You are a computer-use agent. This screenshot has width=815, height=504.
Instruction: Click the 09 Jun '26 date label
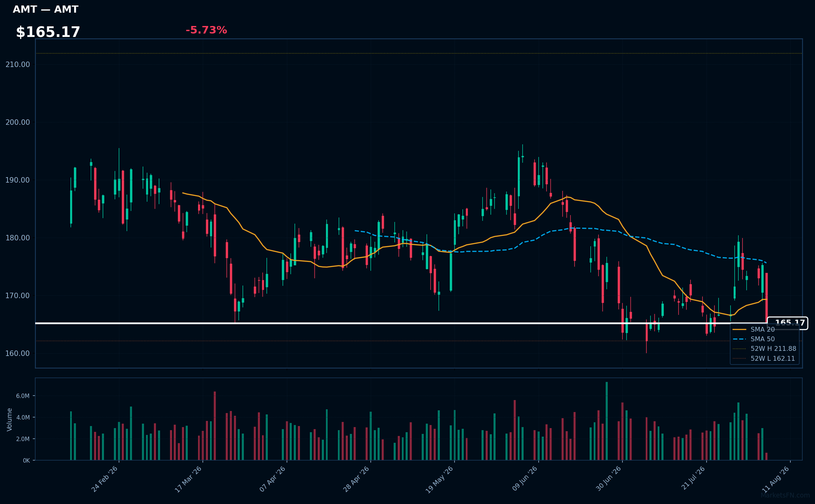coord(525,479)
